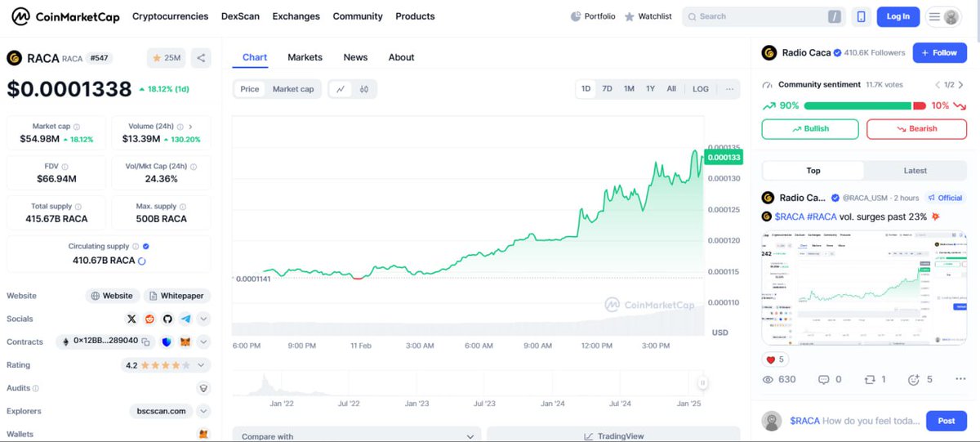Screen dimensions: 980x442
Task: Focus the Search input field
Action: [x=764, y=16]
